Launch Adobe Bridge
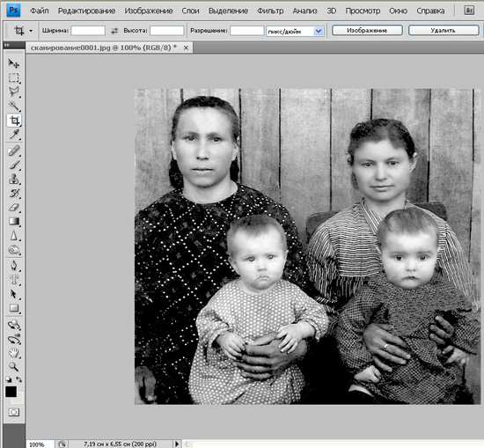 click(469, 11)
